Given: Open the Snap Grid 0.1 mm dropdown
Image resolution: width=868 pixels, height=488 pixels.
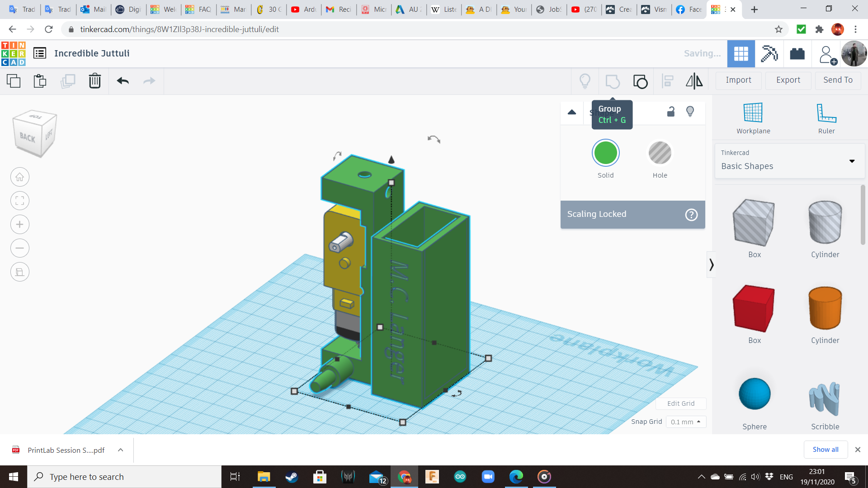Looking at the screenshot, I should [x=686, y=422].
